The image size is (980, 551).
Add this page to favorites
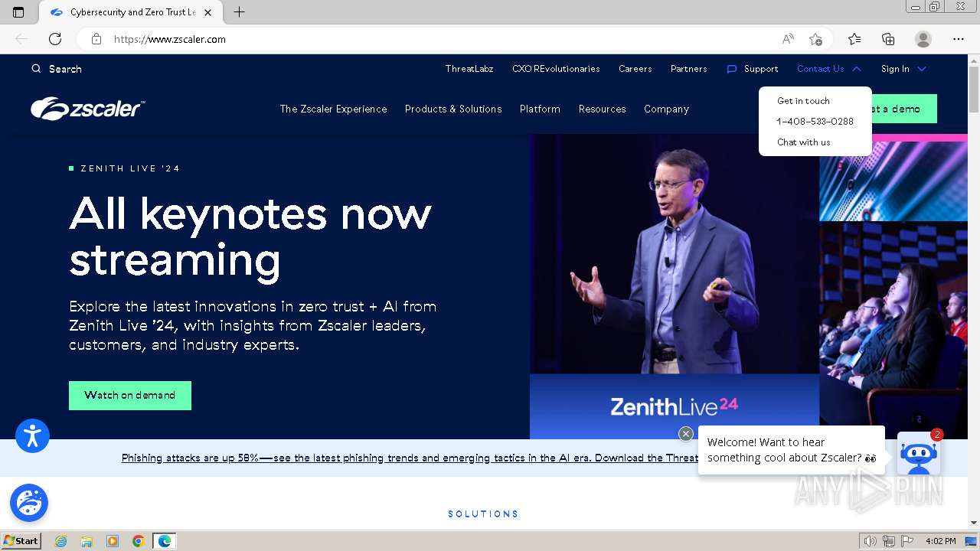pos(815,39)
